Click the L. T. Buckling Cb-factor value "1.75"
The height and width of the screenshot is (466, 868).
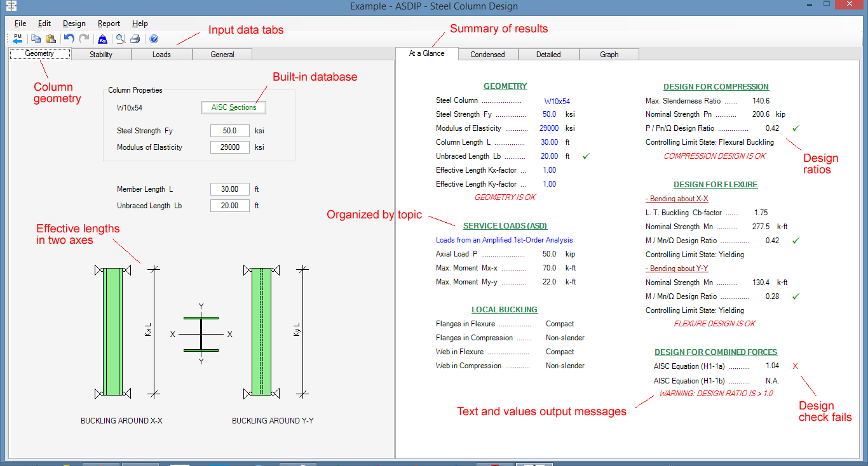click(761, 213)
